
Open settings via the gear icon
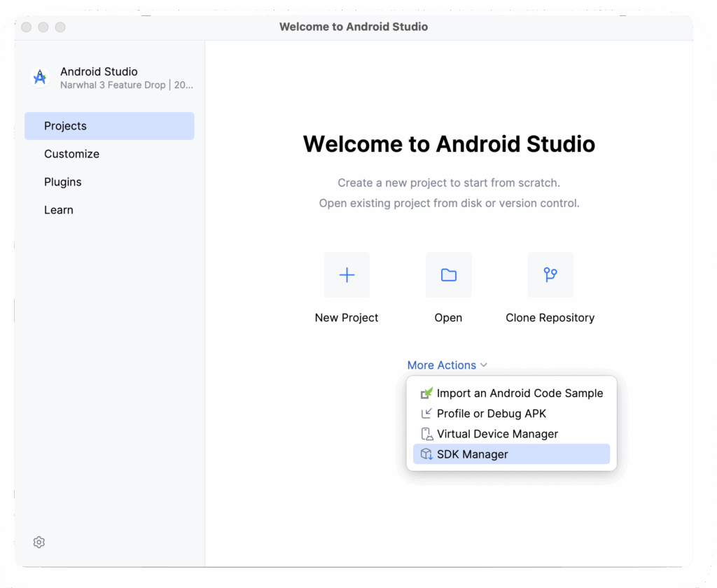pos(39,542)
